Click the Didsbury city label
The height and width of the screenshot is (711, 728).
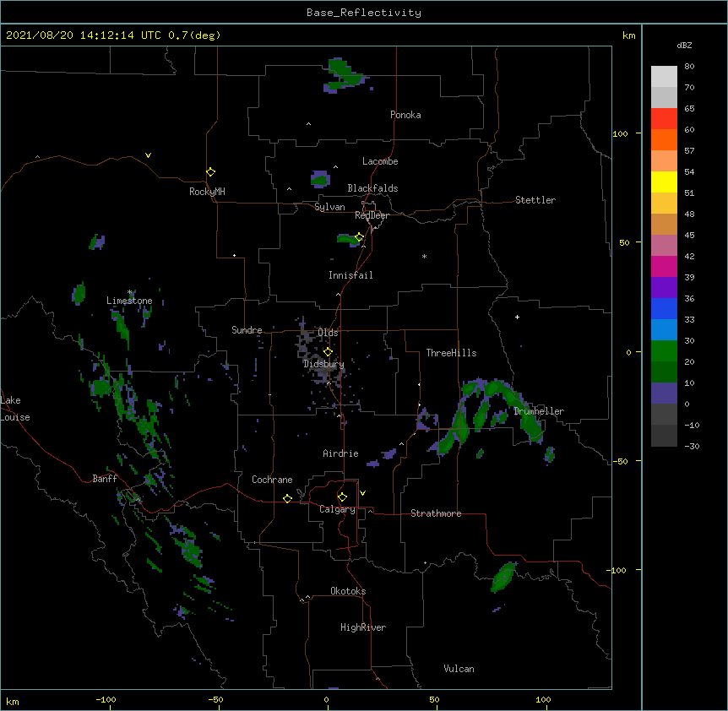[x=323, y=364]
